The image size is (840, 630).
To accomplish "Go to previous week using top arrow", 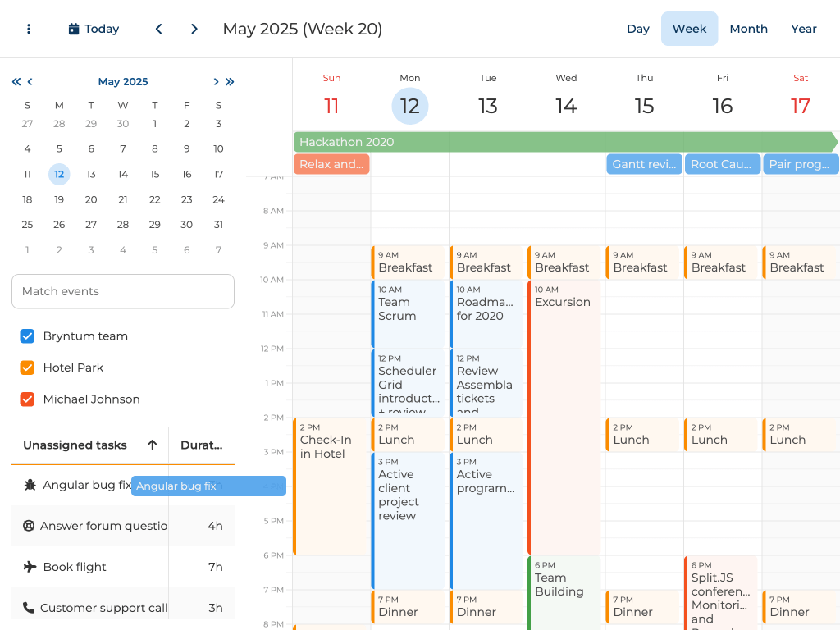I will 158,29.
